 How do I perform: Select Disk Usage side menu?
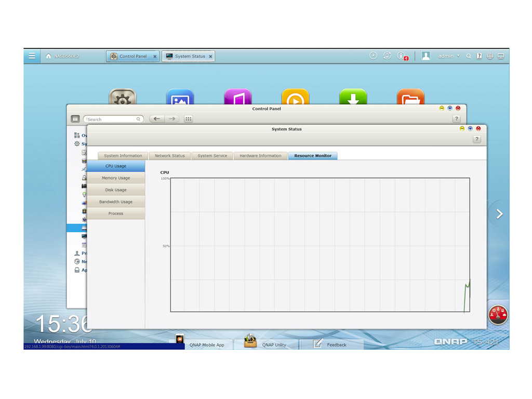click(x=116, y=190)
